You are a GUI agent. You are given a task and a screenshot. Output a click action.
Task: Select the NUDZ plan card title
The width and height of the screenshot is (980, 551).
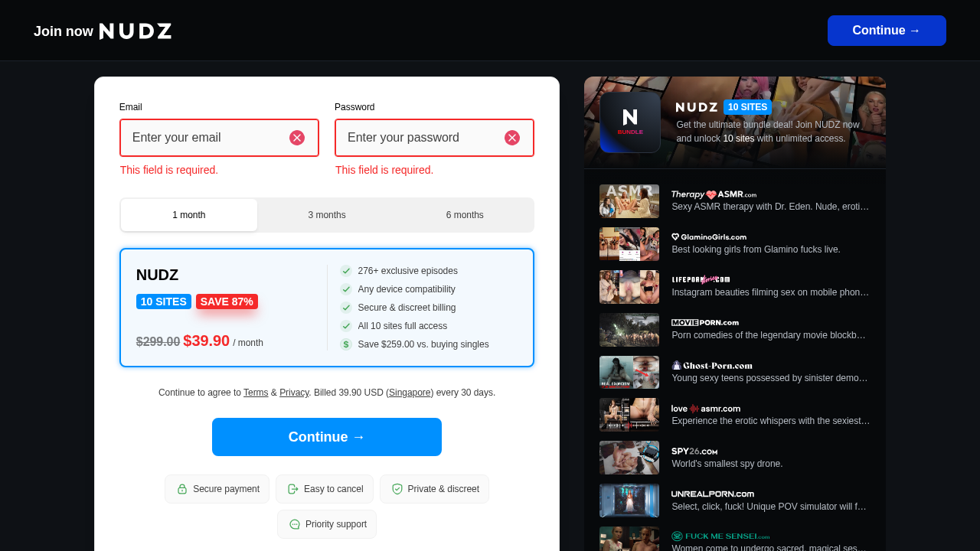[x=157, y=275]
